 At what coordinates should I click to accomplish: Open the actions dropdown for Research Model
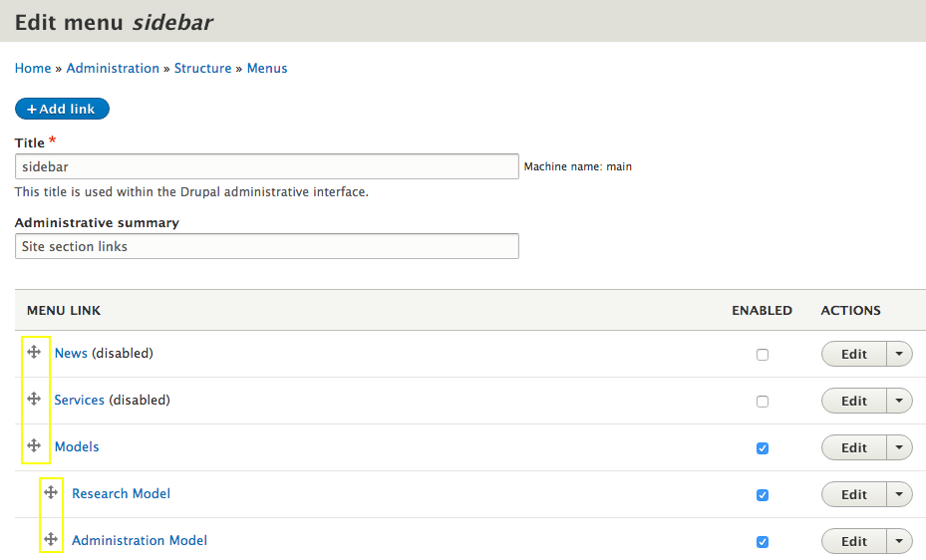899,494
